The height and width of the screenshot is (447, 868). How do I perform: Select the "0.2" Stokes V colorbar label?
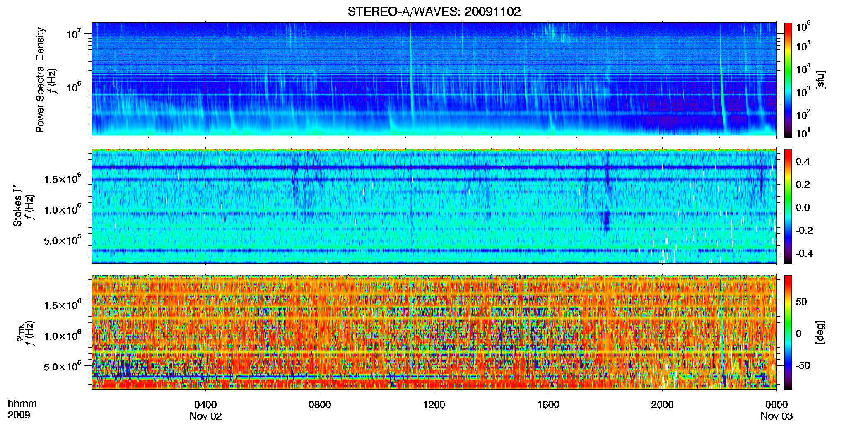coord(803,184)
